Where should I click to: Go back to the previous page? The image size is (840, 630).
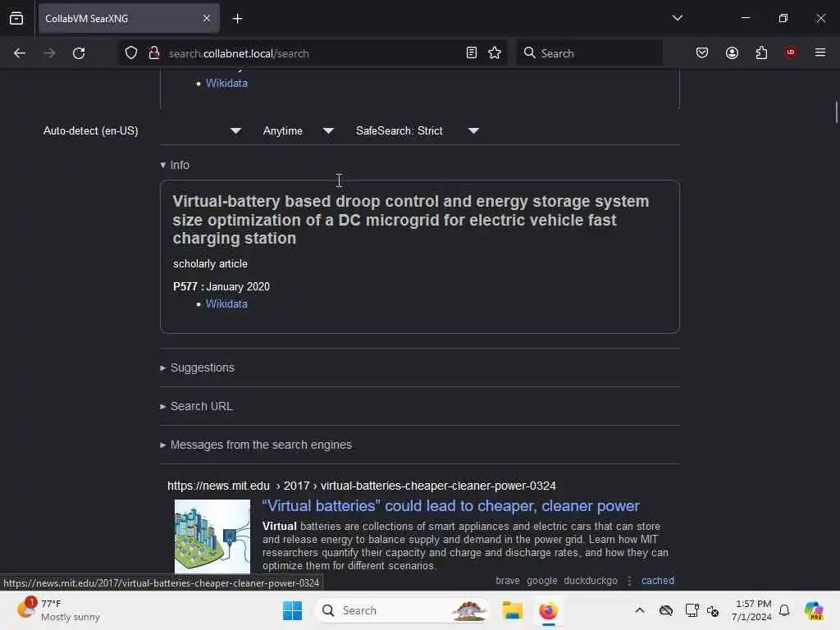pos(20,53)
